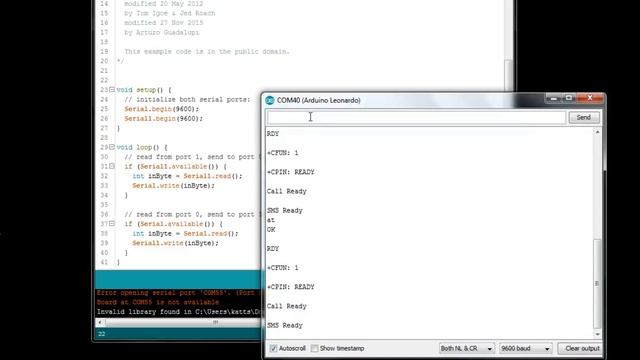Click the 'at' command echo in serial output
640x360 pixels.
271,220
